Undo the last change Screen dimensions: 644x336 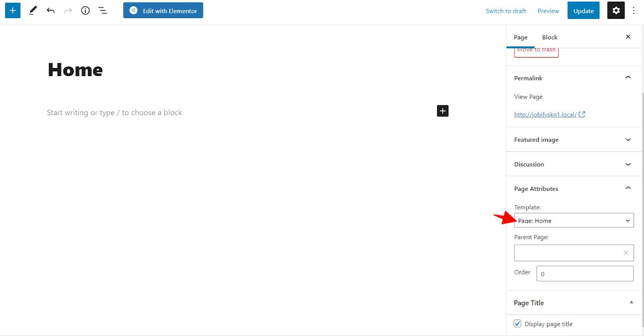pos(50,11)
